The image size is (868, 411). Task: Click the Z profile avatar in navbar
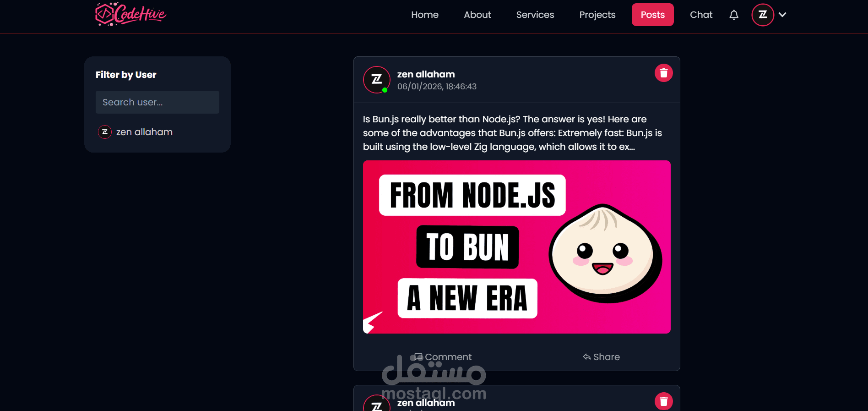[763, 15]
